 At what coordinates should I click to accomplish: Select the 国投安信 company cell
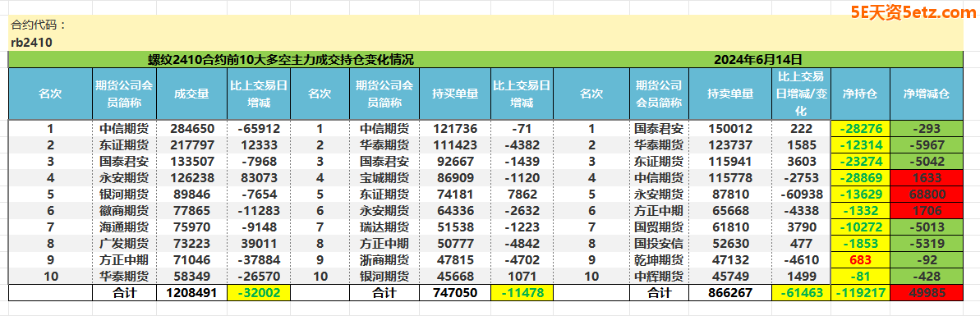tap(659, 243)
